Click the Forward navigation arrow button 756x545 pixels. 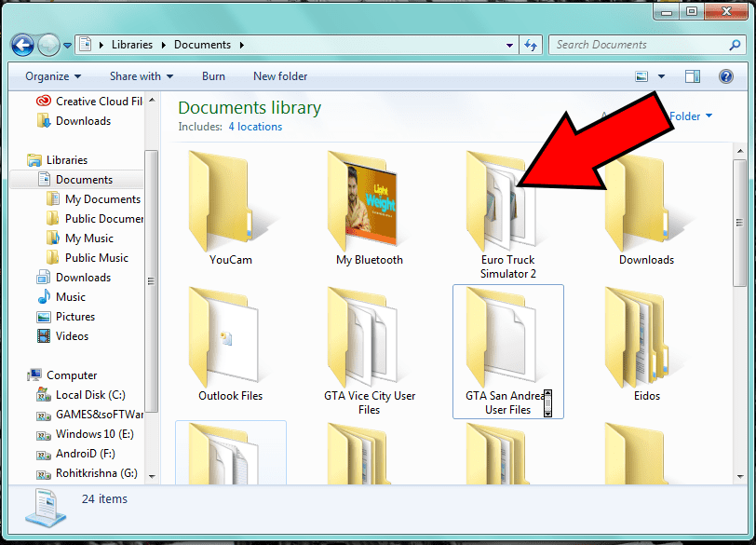click(48, 46)
